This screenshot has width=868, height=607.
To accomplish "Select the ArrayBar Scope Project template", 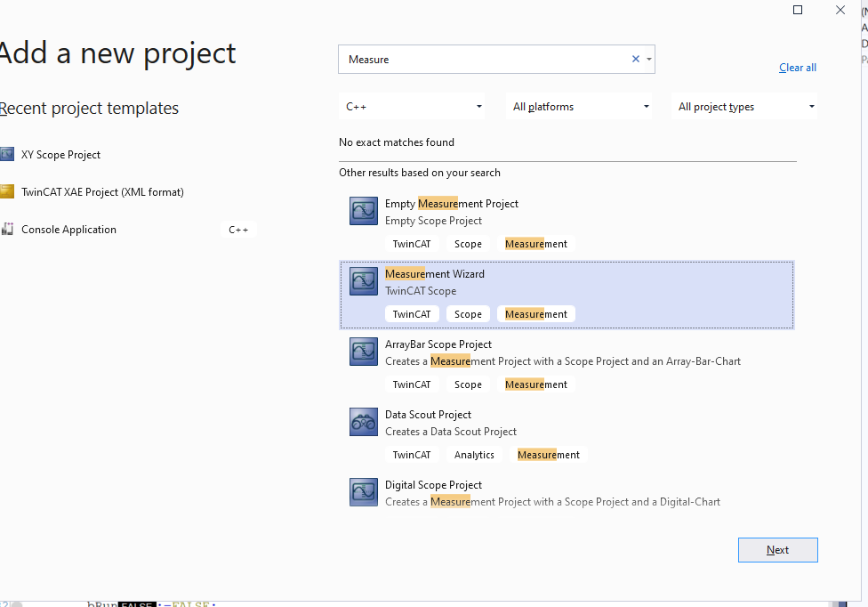I will tap(567, 365).
